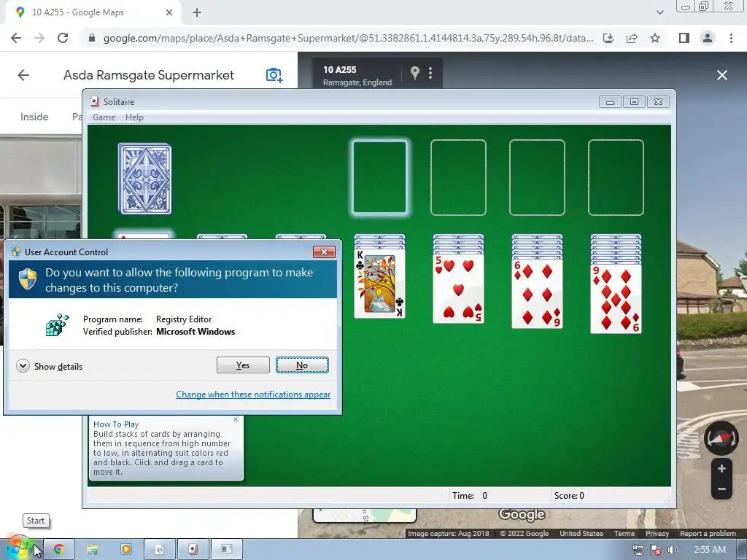Click the United States footer link

click(581, 533)
